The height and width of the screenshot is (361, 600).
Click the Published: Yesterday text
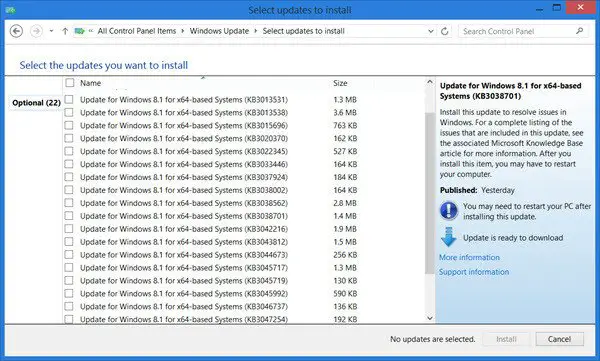point(477,190)
